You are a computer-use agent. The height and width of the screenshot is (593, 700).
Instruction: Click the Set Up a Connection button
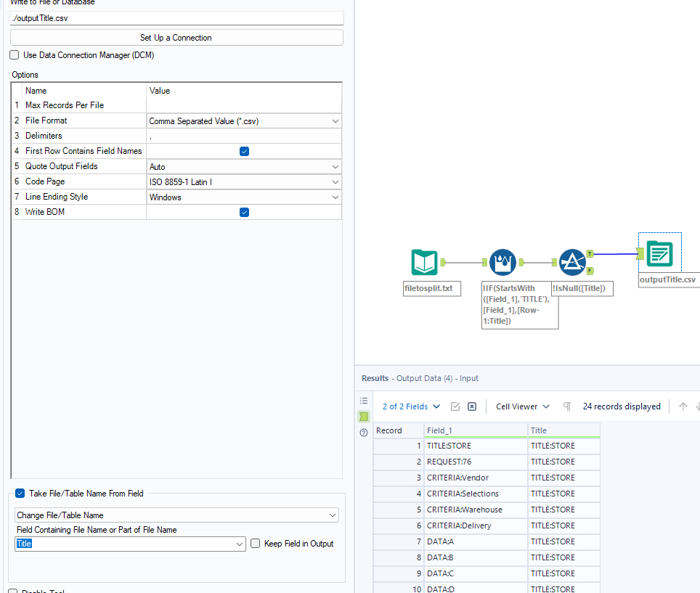tap(176, 38)
